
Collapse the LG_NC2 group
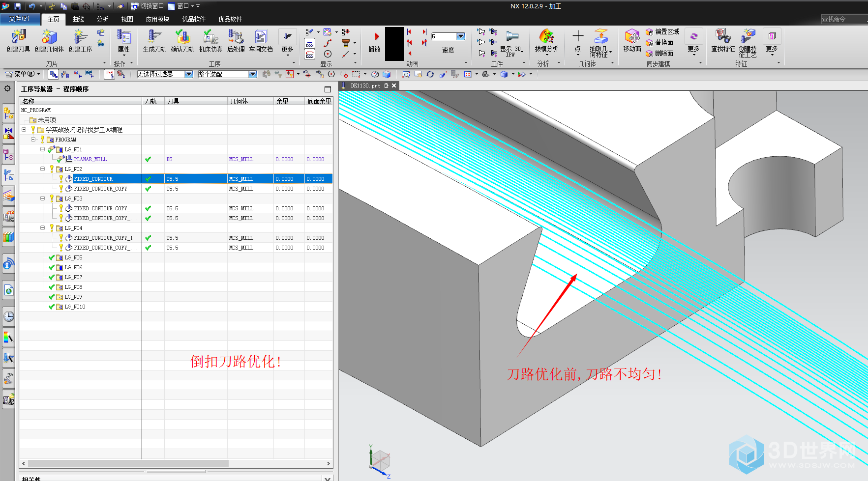[42, 169]
